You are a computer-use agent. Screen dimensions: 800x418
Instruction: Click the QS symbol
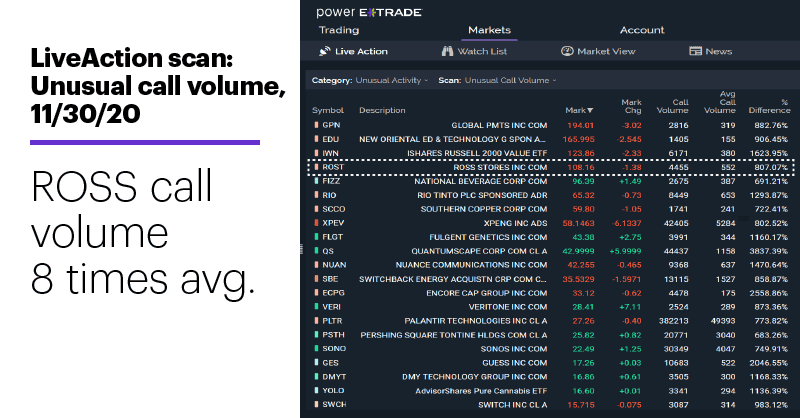(x=328, y=251)
